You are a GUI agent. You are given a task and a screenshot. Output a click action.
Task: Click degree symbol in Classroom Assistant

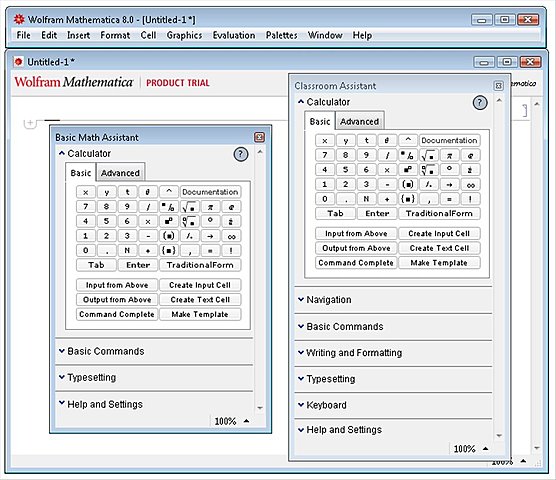pos(450,169)
